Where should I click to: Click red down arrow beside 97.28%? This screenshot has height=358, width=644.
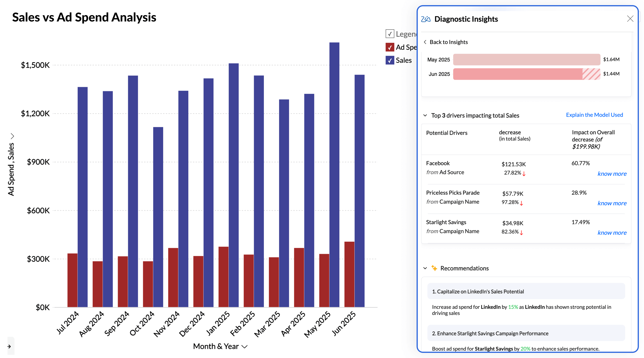pos(521,203)
